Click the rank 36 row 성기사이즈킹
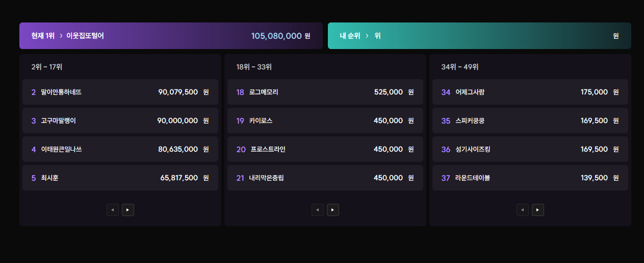This screenshot has width=644, height=263. 530,149
